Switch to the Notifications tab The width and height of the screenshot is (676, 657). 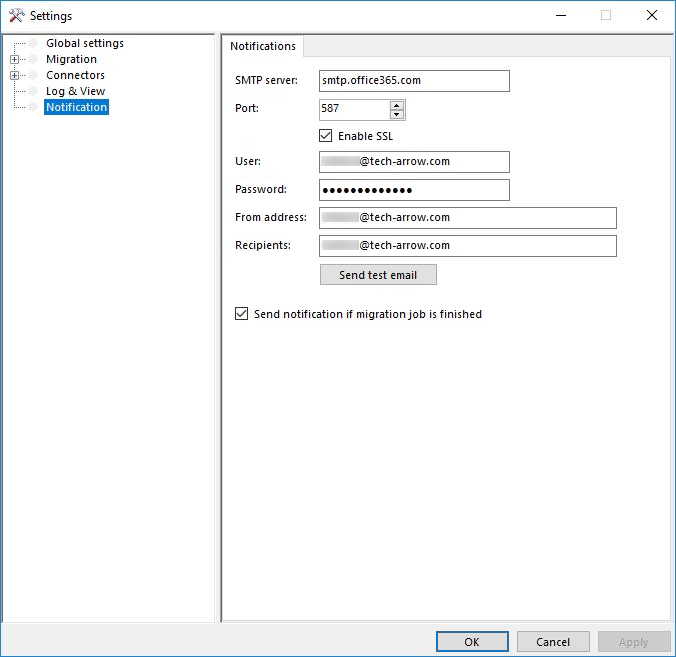[263, 46]
